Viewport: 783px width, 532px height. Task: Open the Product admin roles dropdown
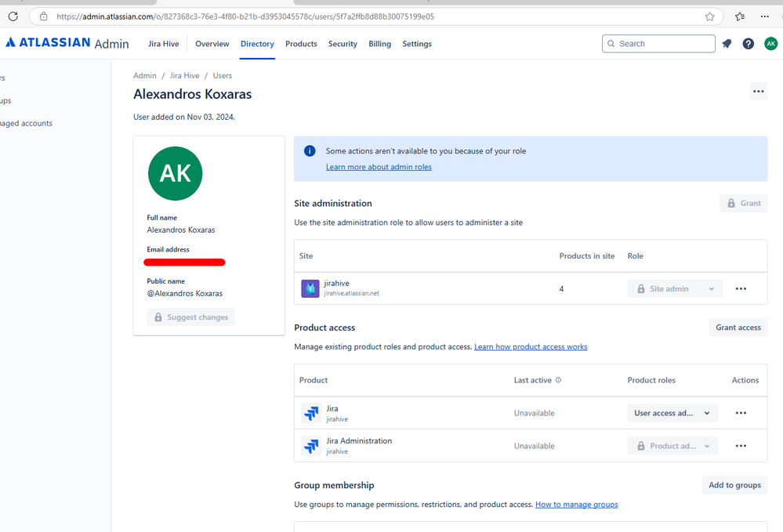pyautogui.click(x=672, y=446)
